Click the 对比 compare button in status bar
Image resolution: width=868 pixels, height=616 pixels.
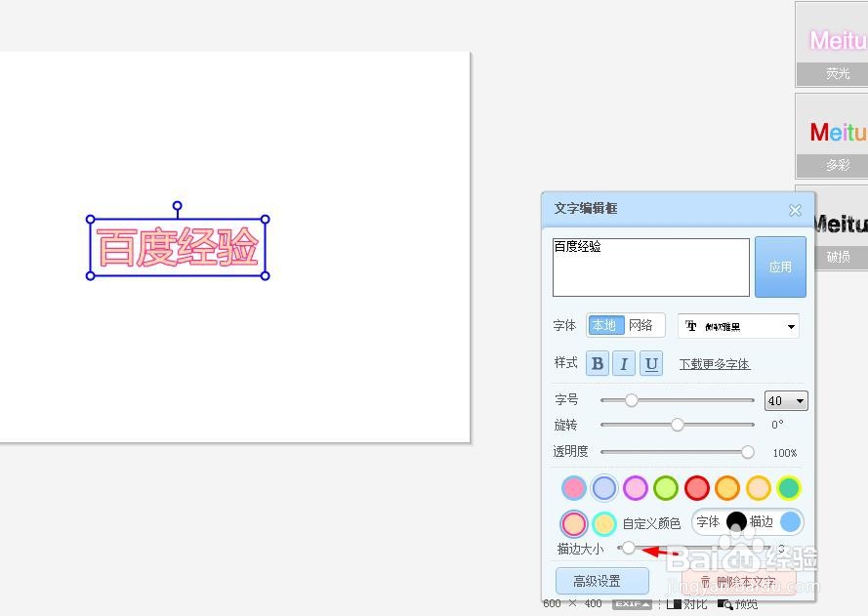pos(687,604)
